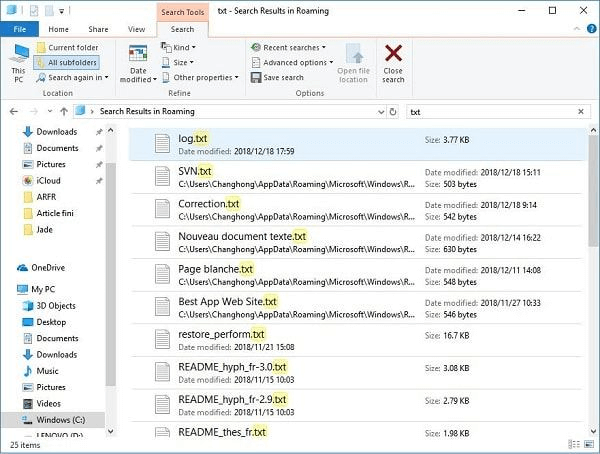This screenshot has width=600, height=454.
Task: Toggle the All subfolders search option
Action: click(x=66, y=62)
